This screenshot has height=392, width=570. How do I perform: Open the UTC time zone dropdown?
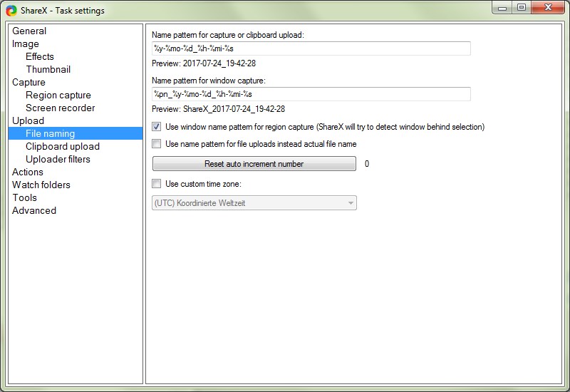coord(254,203)
